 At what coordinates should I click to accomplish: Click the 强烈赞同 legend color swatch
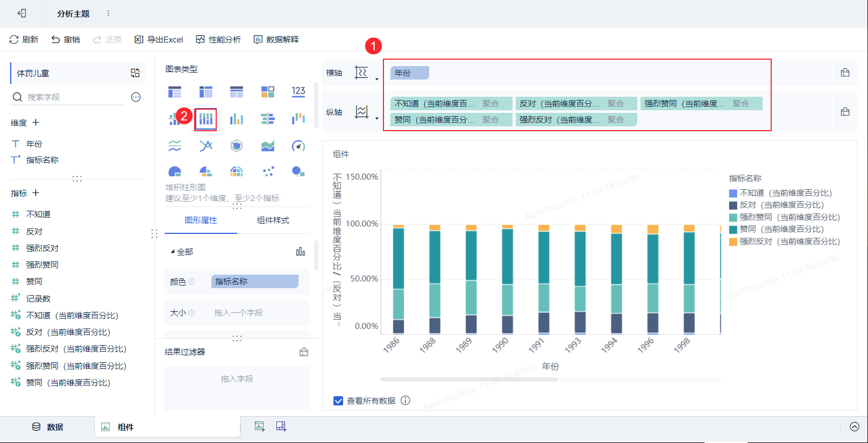[733, 217]
